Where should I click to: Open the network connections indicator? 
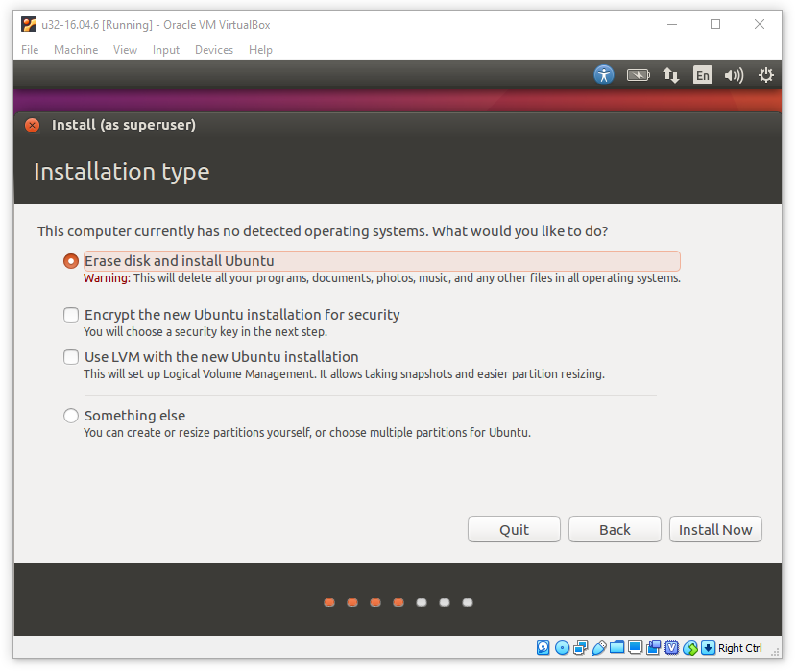[671, 75]
